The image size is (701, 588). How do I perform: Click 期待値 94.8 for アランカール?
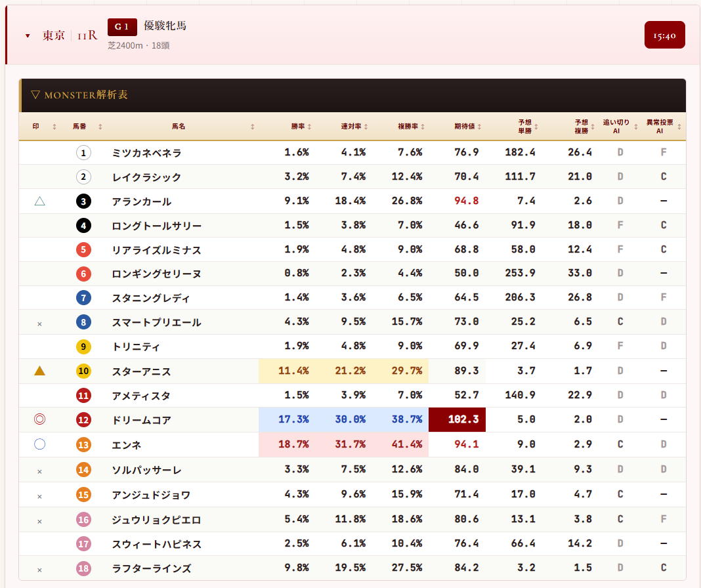(x=466, y=201)
